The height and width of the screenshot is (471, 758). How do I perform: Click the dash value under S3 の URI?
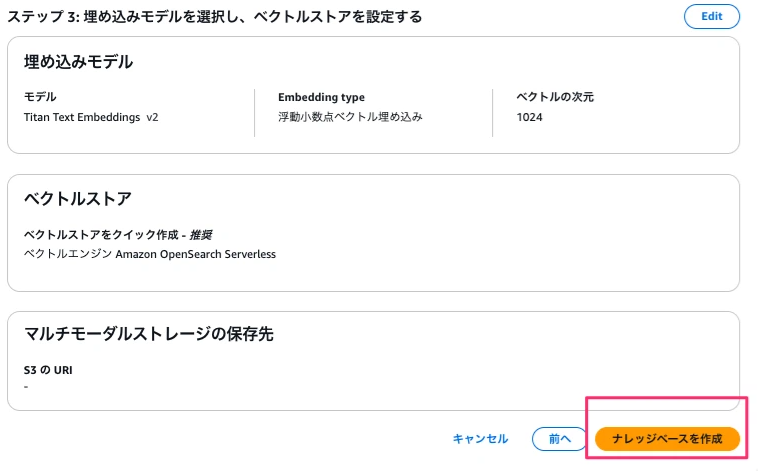[26, 385]
